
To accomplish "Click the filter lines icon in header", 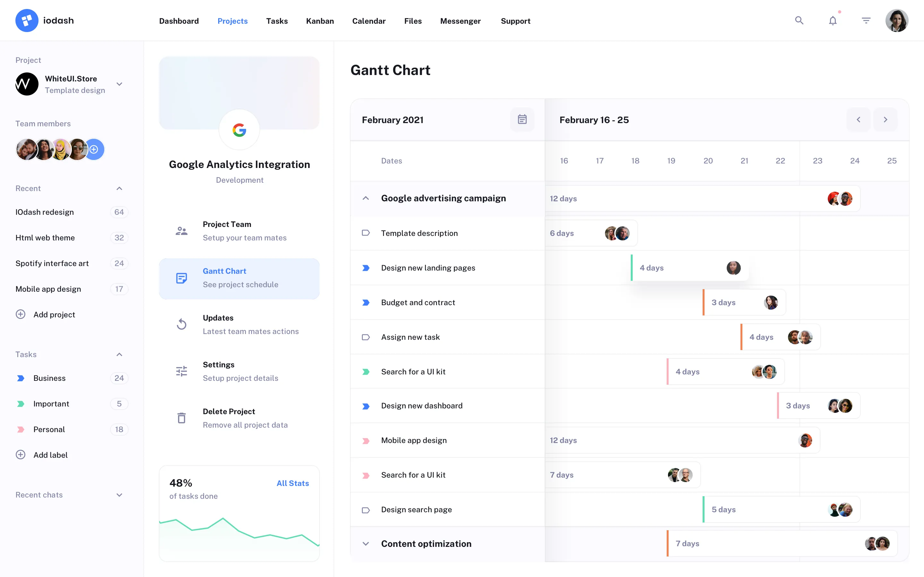I will tap(866, 21).
